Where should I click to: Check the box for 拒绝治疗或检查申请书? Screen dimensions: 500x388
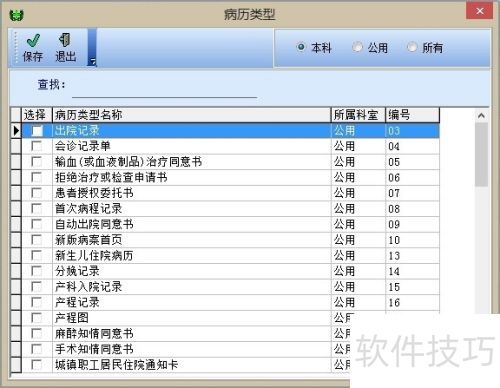(x=36, y=177)
